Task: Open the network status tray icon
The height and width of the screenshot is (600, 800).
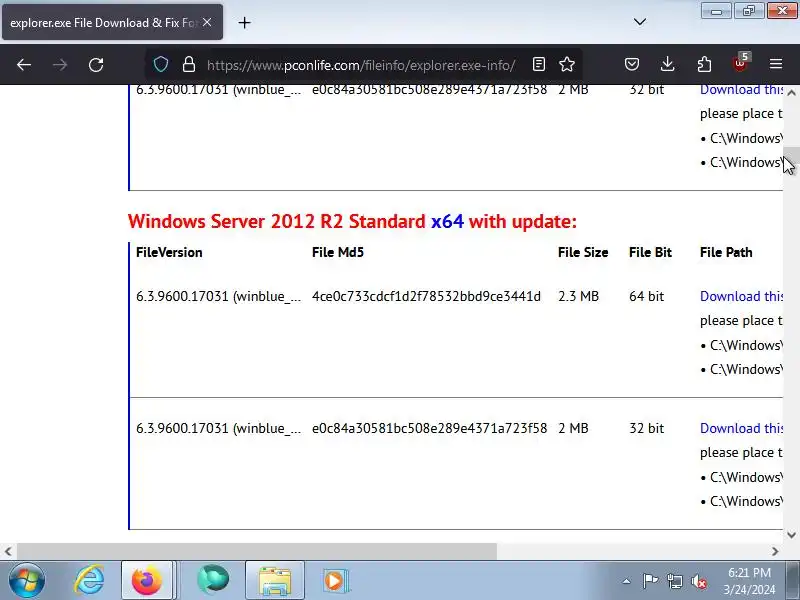Action: (674, 581)
